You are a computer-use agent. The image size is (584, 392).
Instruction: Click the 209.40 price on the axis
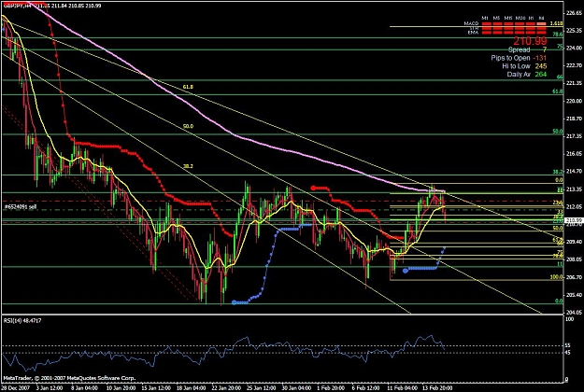pyautogui.click(x=574, y=242)
